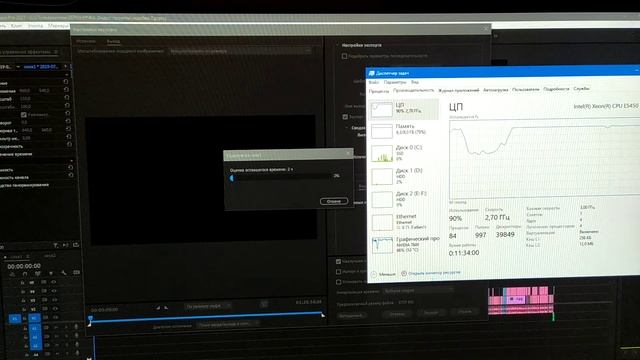Enable voice-over record on A2 track
Viewport: 640px width, 360px height.
[76, 336]
